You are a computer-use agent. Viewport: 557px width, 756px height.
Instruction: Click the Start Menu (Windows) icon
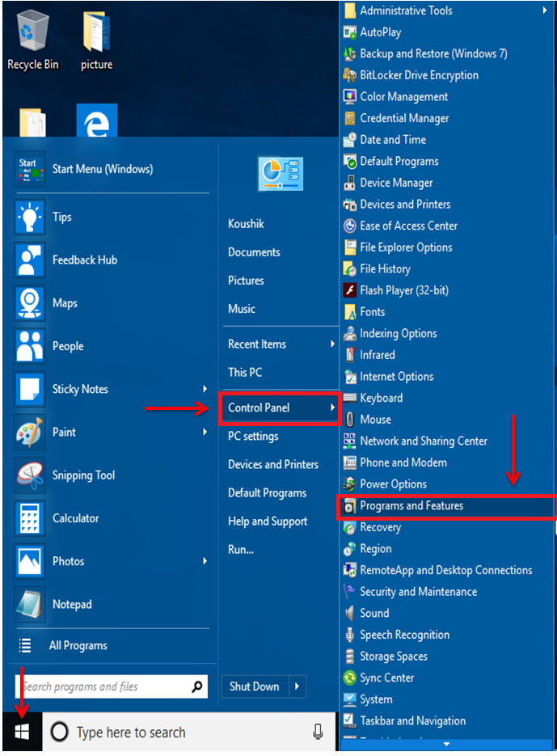click(x=30, y=169)
